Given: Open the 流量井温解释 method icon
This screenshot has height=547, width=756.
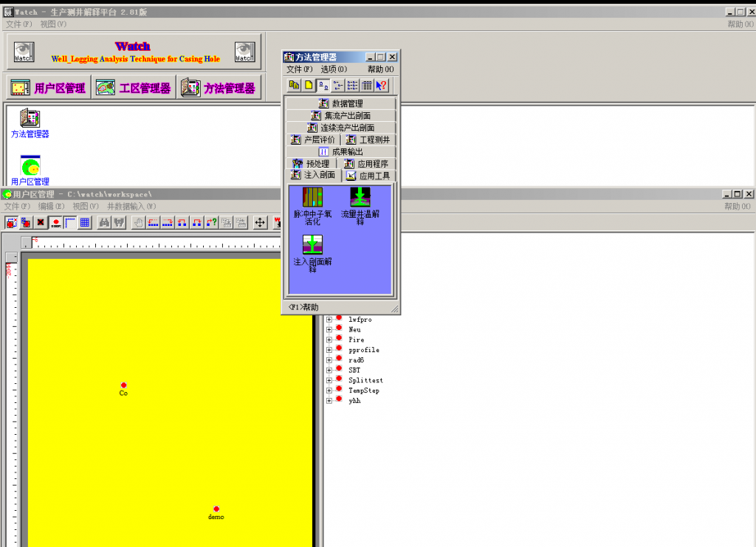Looking at the screenshot, I should click(x=360, y=206).
